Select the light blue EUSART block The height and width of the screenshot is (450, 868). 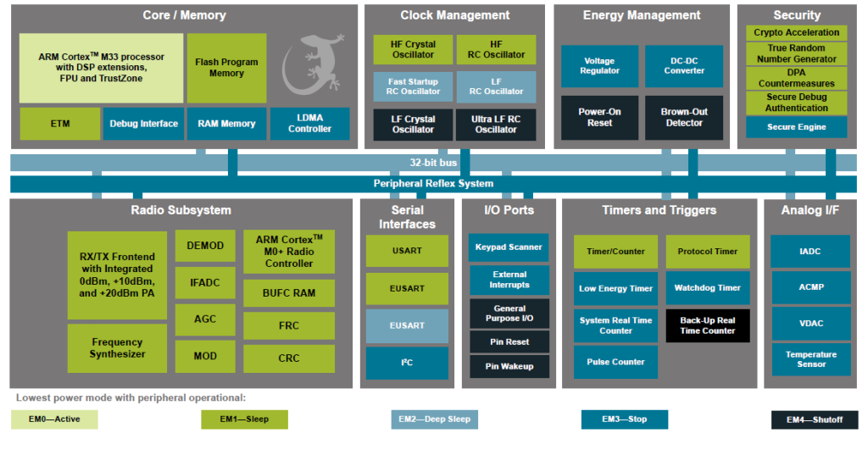click(407, 325)
